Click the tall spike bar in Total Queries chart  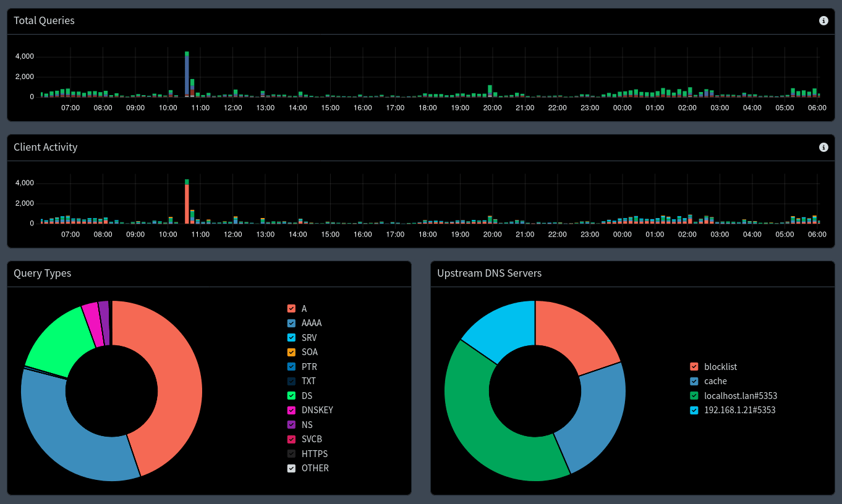coord(187,74)
